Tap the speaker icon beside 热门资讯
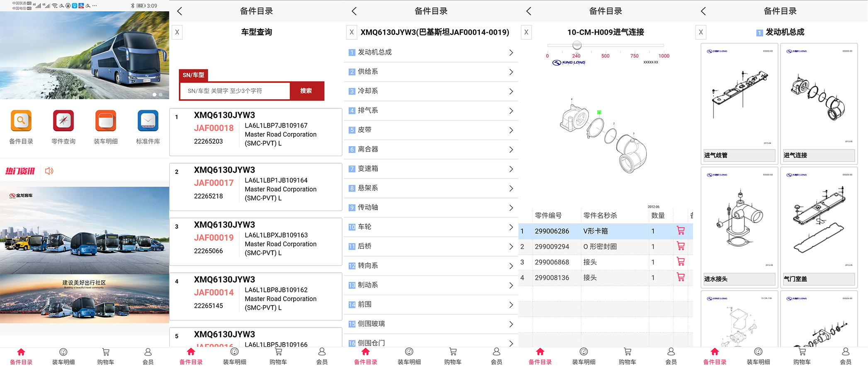Screen dimensions: 868x367 pos(49,171)
